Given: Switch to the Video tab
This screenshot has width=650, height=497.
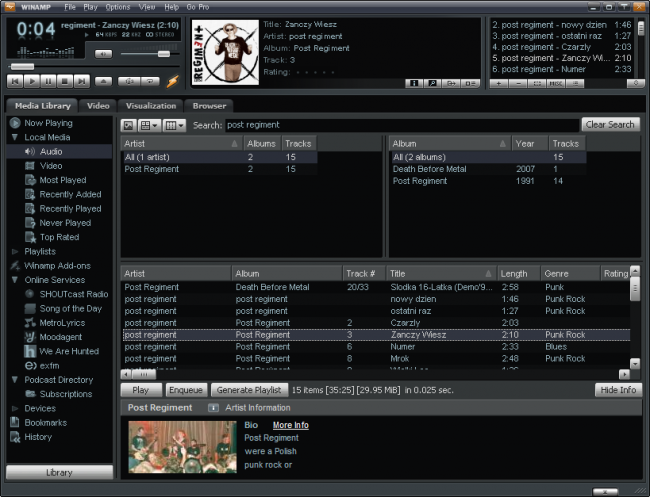Looking at the screenshot, I should [98, 106].
